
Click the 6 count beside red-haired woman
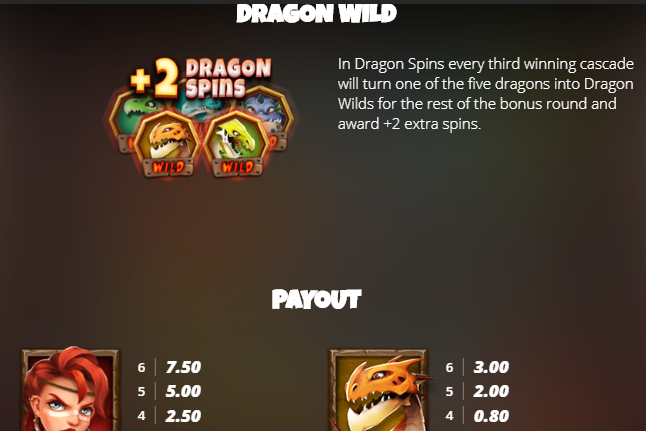click(x=141, y=367)
